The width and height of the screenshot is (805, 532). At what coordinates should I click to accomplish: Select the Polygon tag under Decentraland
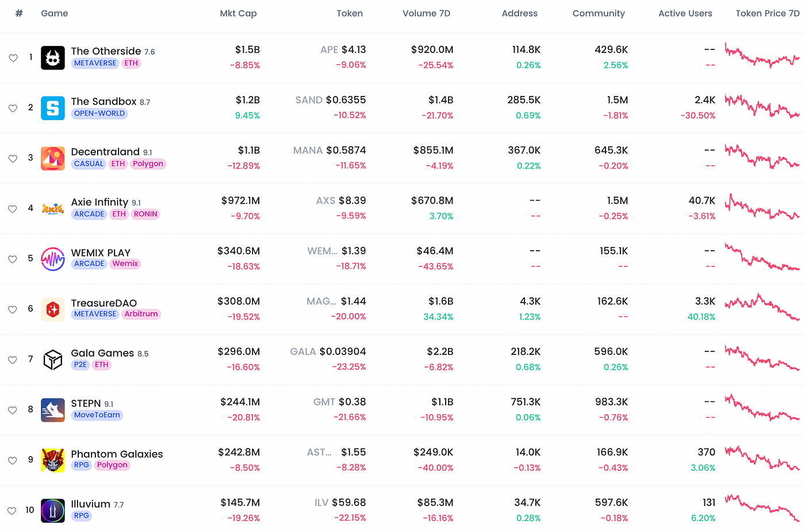[x=148, y=164]
